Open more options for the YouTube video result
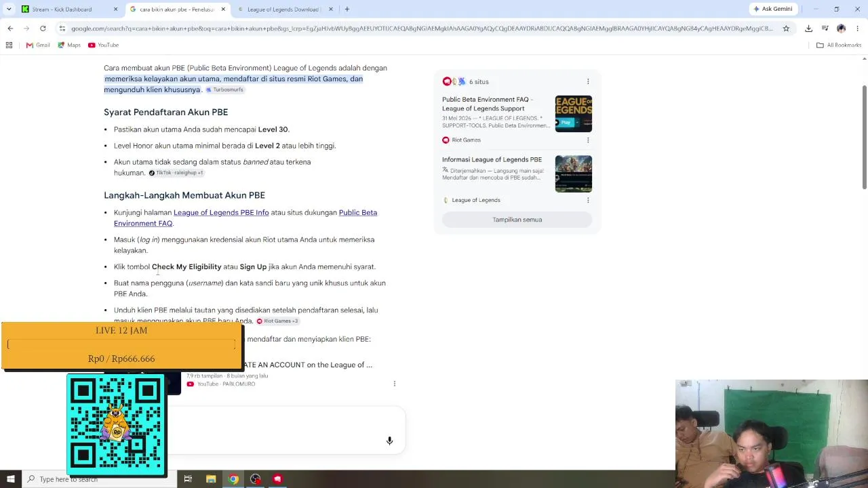Viewport: 868px width, 488px height. (394, 384)
